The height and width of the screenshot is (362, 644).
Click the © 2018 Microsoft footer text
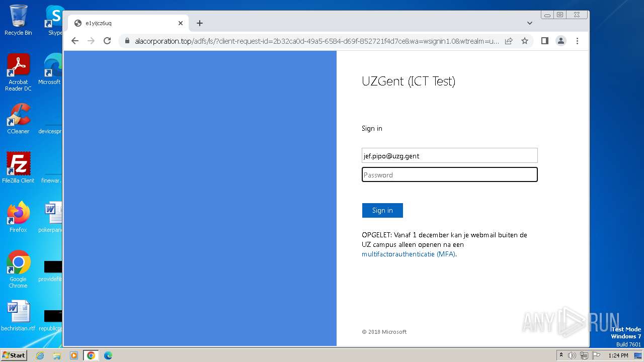click(384, 332)
